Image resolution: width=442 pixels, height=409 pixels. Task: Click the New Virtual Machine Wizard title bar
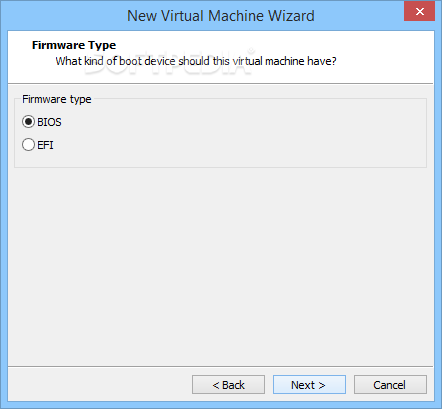[221, 16]
